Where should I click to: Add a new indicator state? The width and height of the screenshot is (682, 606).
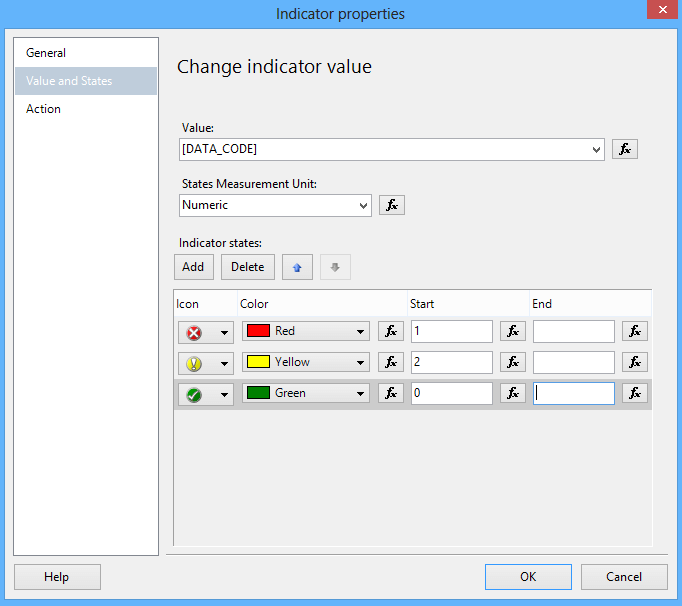(194, 267)
